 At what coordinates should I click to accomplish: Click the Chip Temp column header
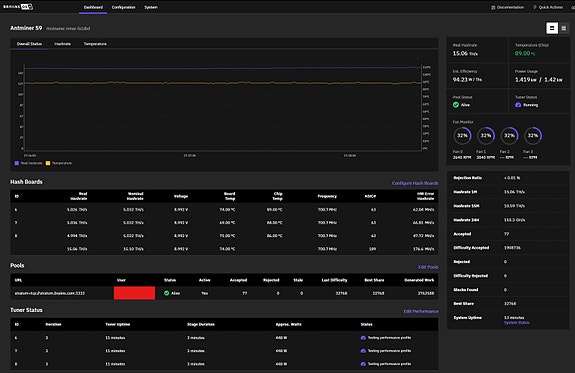coord(278,196)
